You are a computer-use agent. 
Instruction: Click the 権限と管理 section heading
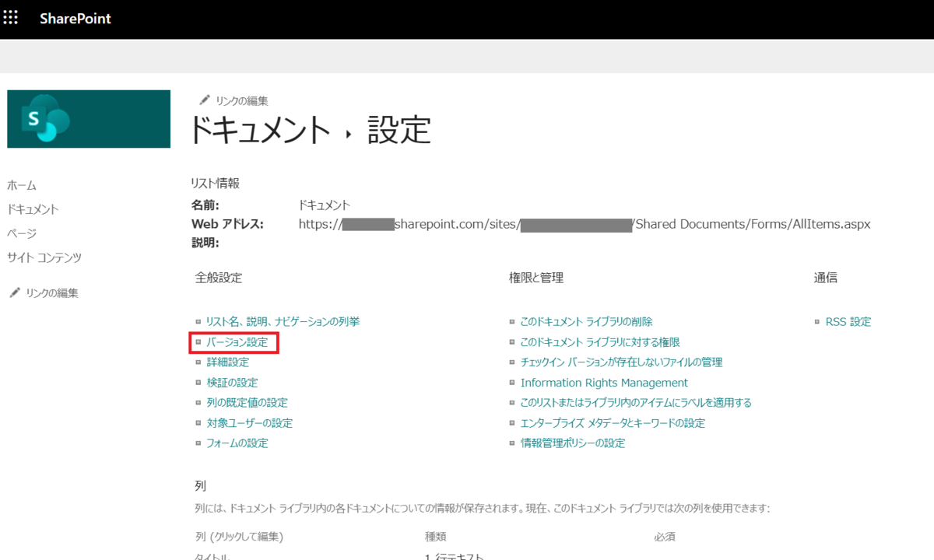click(x=536, y=278)
